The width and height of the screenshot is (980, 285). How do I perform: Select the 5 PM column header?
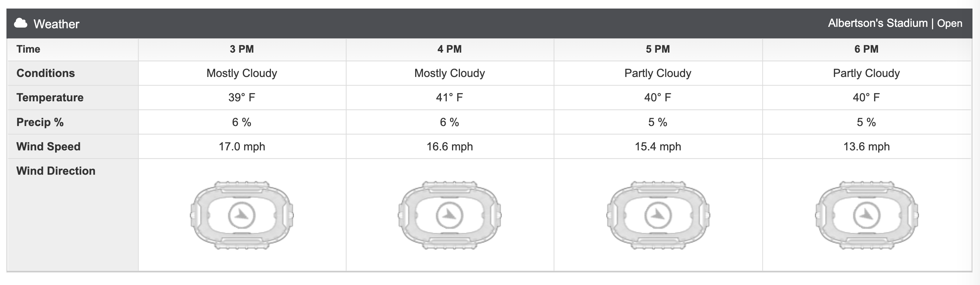click(x=658, y=49)
